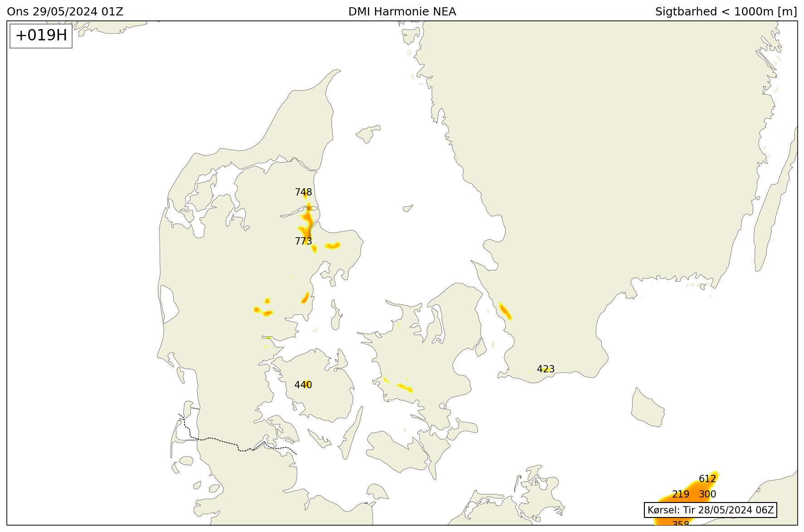804x532 pixels.
Task: Click the Kørsel: Tir 28/05/2024 06Z box
Action: (710, 510)
